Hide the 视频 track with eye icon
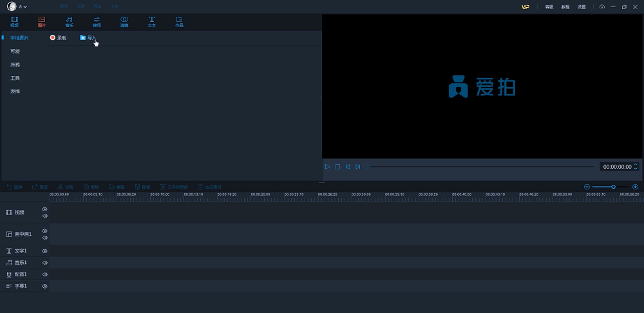644x313 pixels. [x=45, y=209]
